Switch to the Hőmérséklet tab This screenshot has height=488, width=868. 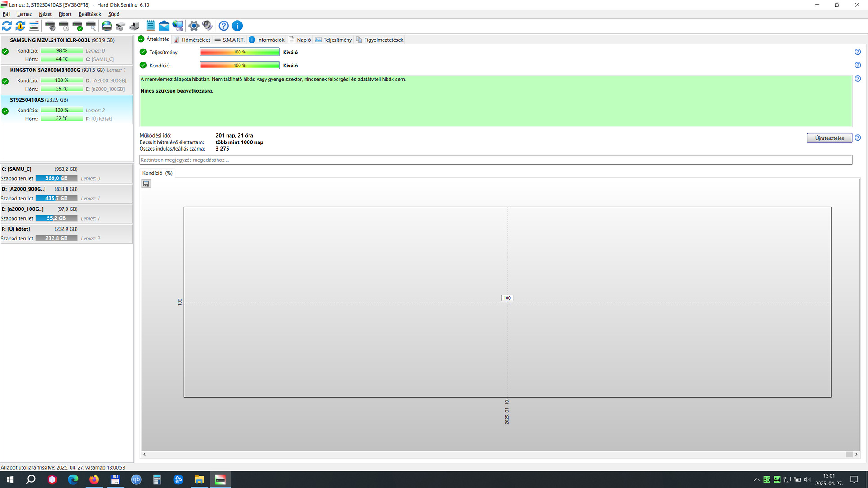192,40
